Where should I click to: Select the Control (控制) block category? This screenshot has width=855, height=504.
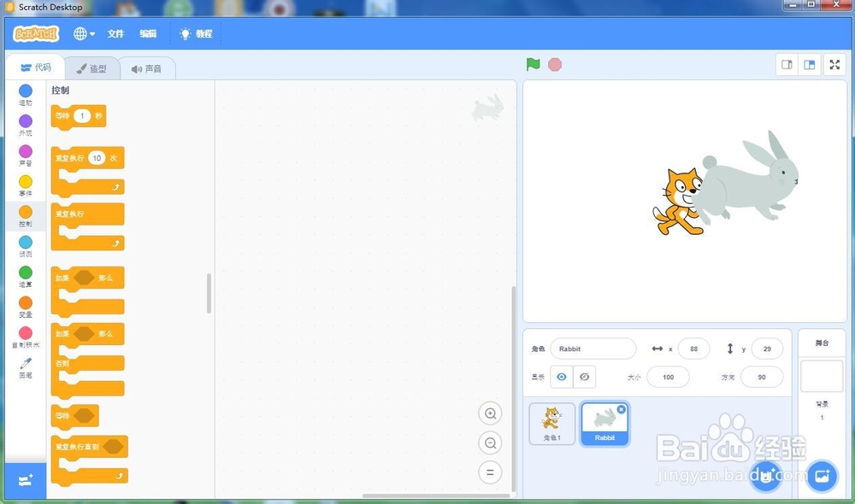click(26, 216)
